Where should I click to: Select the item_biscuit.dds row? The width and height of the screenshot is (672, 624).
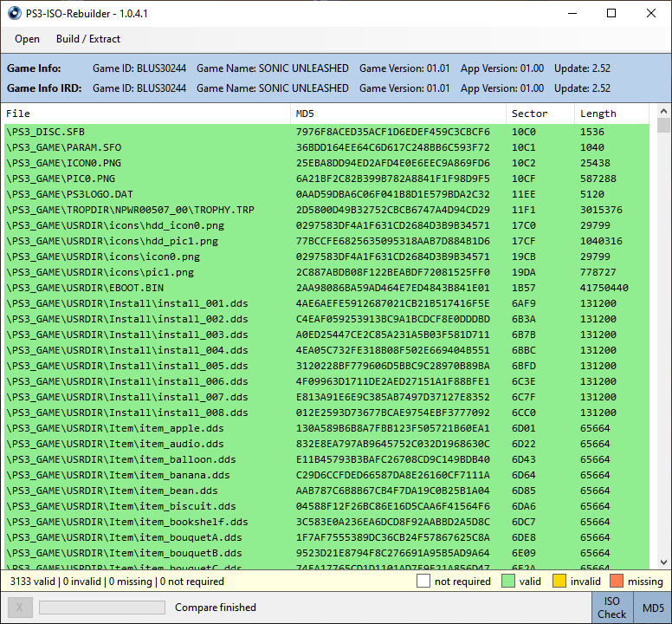(326, 506)
